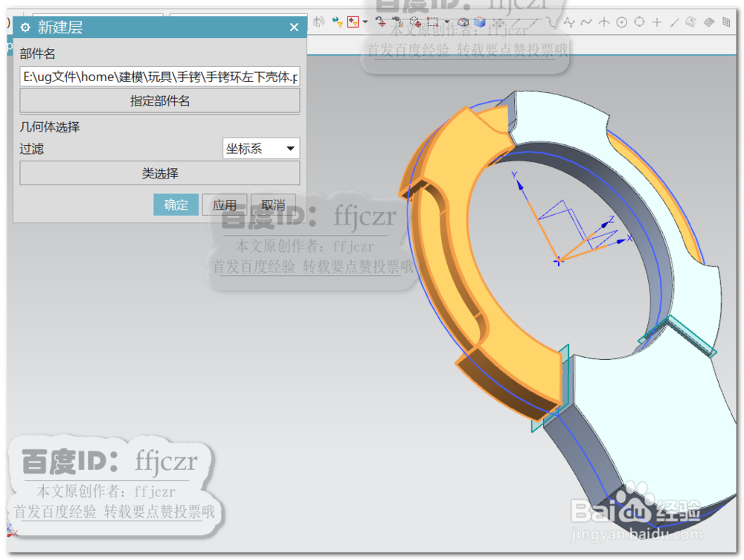Open the dropdown next to the snap settings icon
Screen dimensions: 744x560
point(446,23)
